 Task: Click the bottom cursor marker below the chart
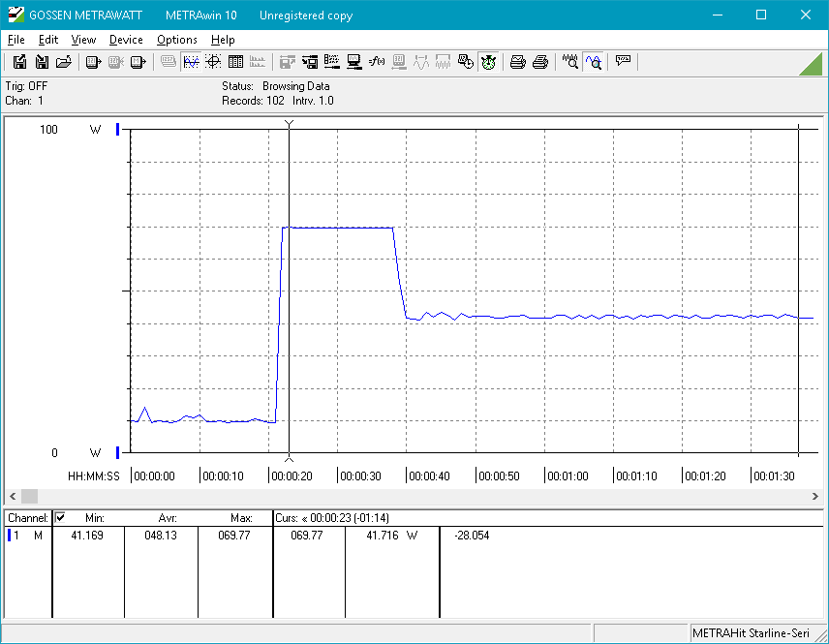pyautogui.click(x=289, y=458)
